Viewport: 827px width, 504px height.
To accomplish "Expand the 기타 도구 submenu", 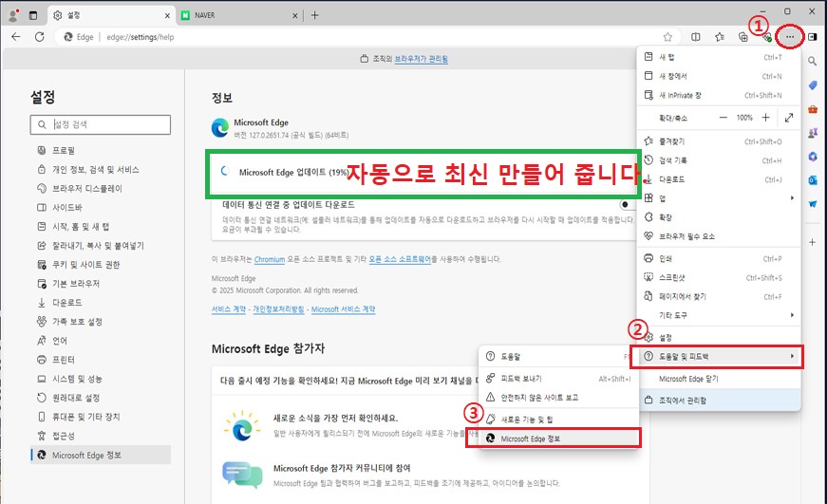I will [x=719, y=315].
